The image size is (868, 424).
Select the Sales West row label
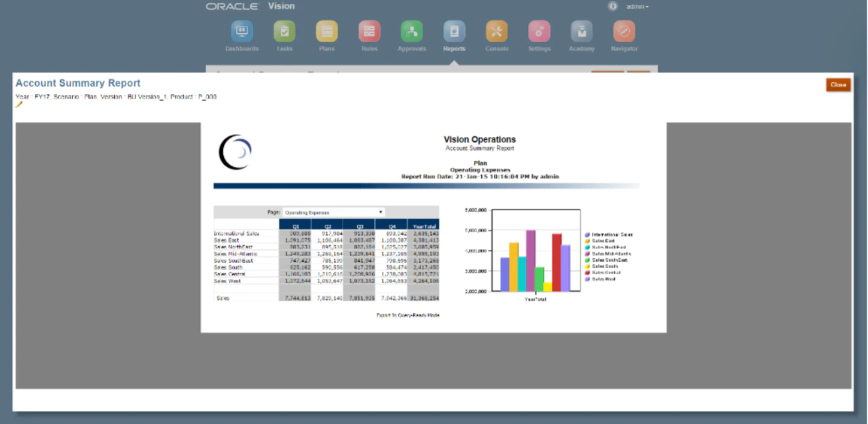[227, 280]
